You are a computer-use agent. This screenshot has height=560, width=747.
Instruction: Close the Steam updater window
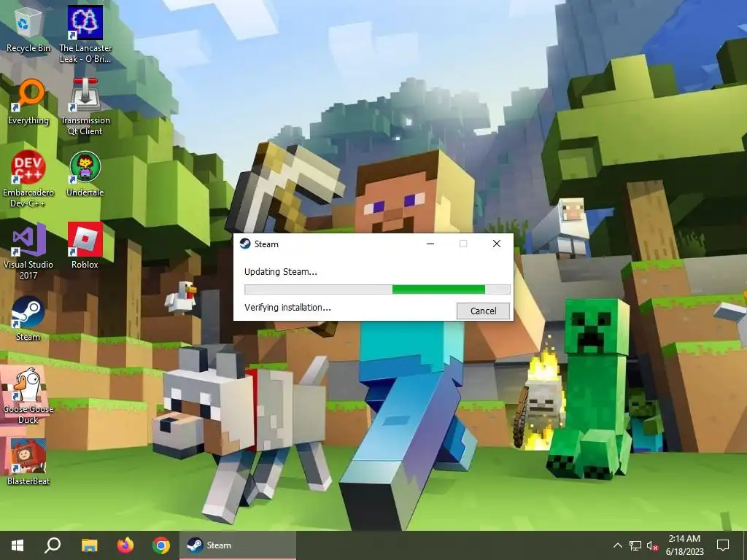click(x=496, y=244)
